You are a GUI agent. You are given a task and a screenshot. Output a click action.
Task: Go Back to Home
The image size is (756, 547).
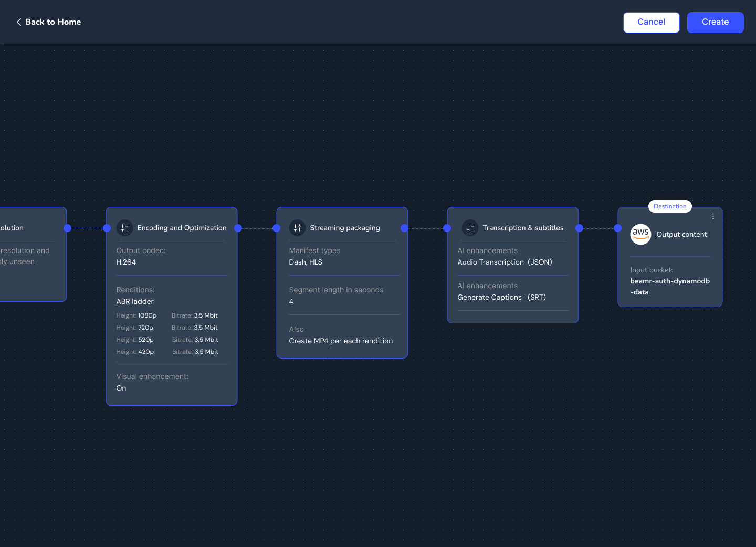click(53, 22)
